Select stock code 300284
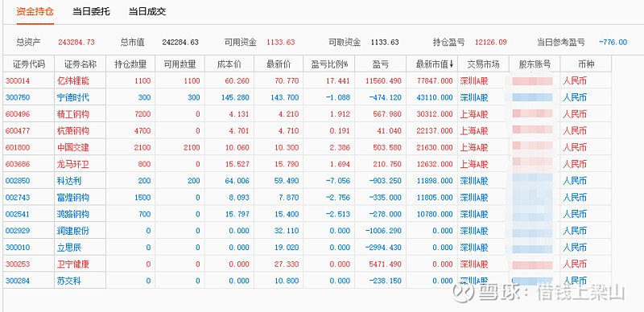Image resolution: width=644 pixels, height=312 pixels. [18, 281]
